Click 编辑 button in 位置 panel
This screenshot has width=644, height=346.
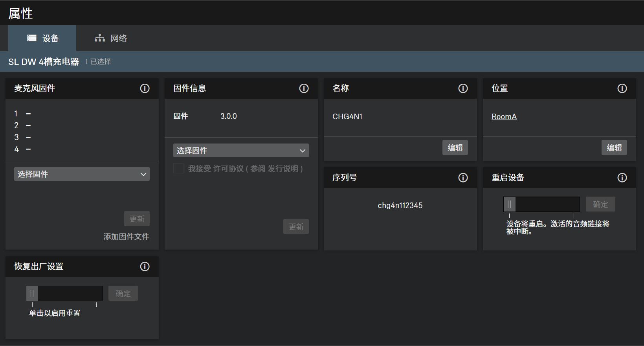click(614, 148)
